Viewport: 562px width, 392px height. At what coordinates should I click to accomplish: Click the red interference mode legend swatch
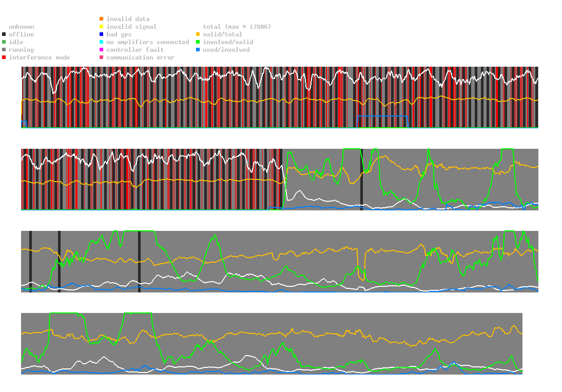coord(4,57)
